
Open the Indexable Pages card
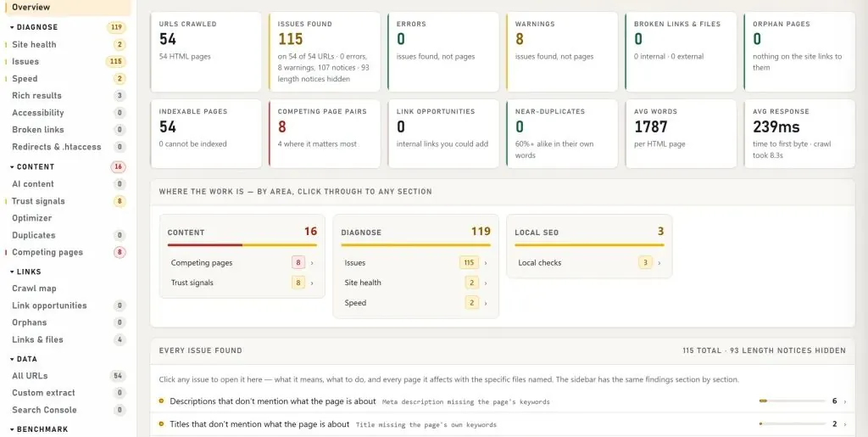pyautogui.click(x=206, y=133)
